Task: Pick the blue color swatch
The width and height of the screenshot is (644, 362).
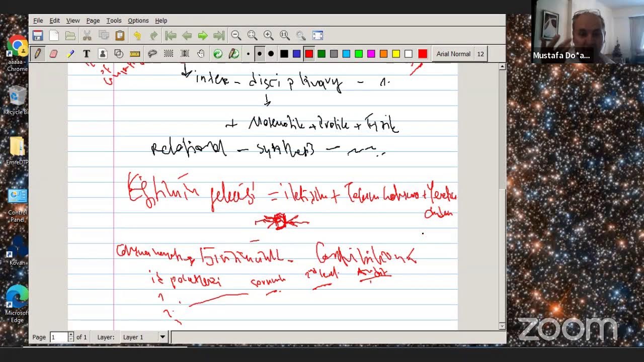Action: point(297,54)
